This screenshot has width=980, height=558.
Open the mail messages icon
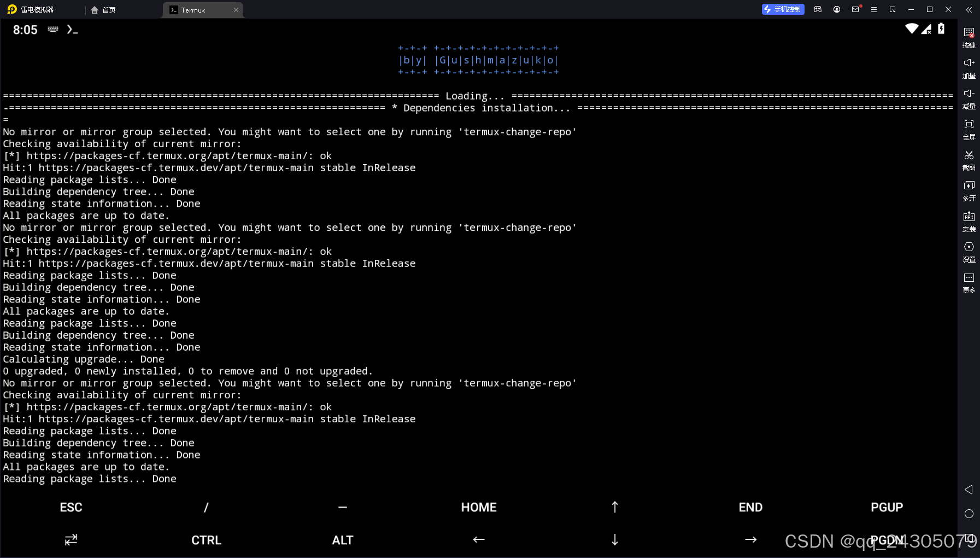(x=856, y=9)
